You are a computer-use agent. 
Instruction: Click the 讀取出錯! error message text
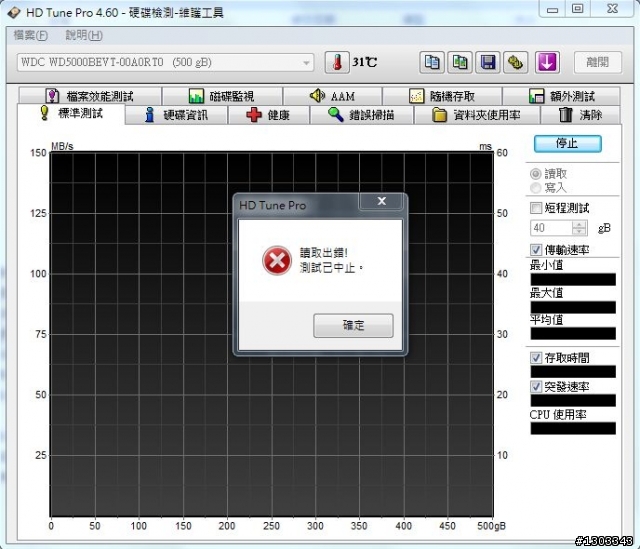324,253
